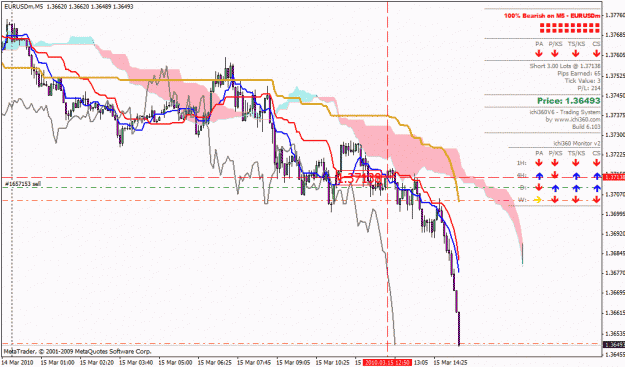
Task: Click the D row CS blue up arrow
Action: coord(596,187)
